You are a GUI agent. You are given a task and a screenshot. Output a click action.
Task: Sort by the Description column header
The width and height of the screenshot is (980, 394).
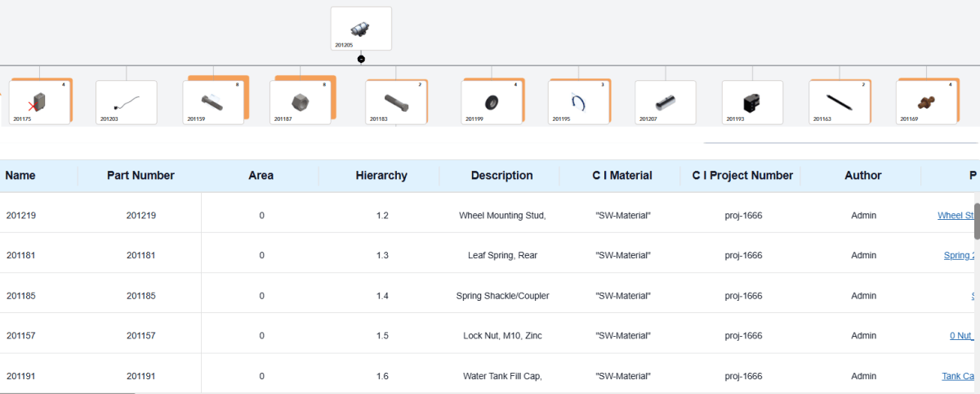[x=501, y=176]
